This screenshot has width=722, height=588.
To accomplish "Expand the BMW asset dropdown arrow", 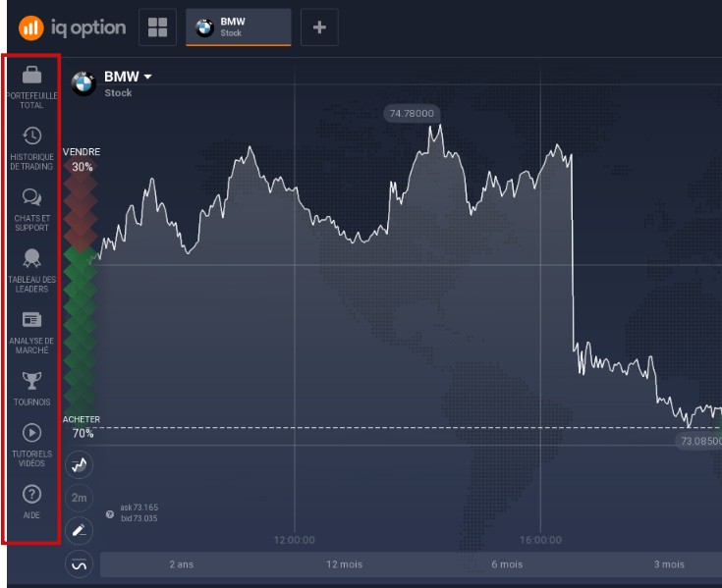I will click(x=147, y=77).
